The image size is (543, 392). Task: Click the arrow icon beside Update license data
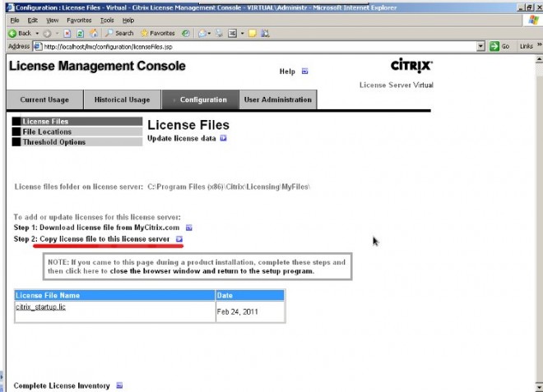[x=223, y=138]
